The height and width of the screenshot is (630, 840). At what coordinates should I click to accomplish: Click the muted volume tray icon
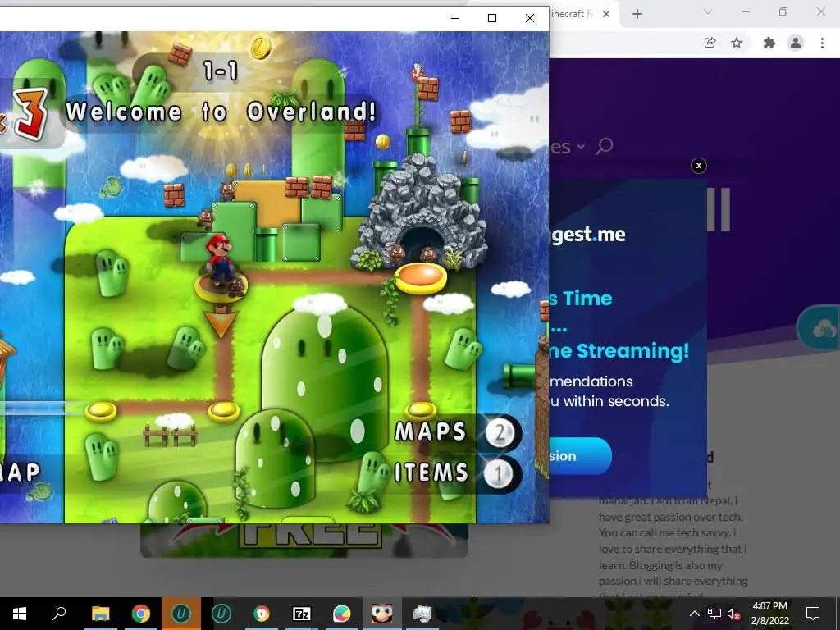tap(734, 614)
